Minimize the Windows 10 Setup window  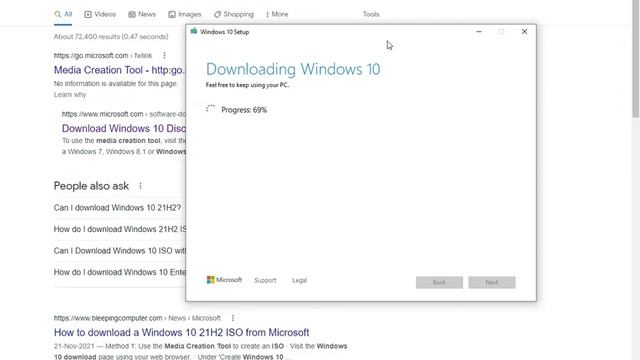click(x=479, y=31)
